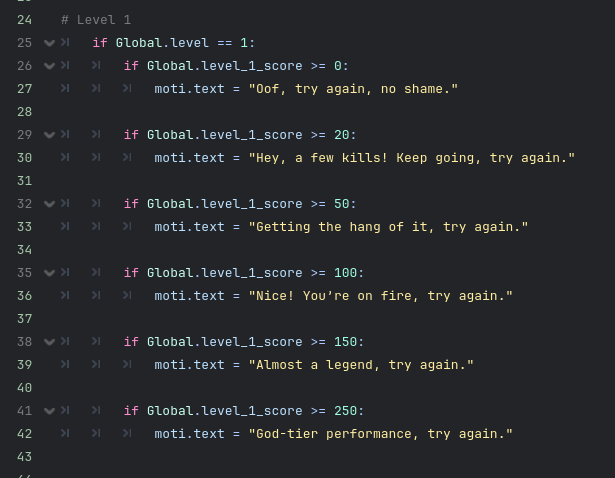Screen dimensions: 615x478
Task: Collapse the level_1_score >= 0 block
Action: click(49, 66)
